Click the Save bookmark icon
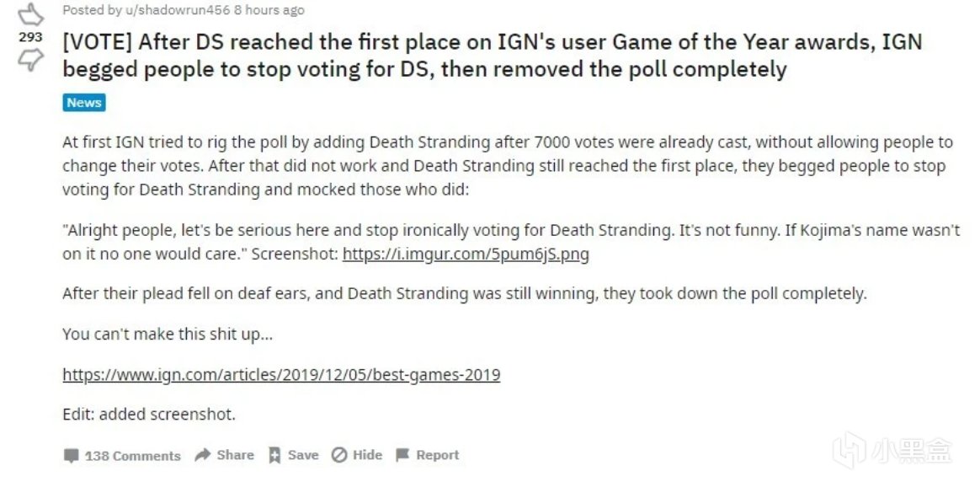The height and width of the screenshot is (482, 980). 274,455
